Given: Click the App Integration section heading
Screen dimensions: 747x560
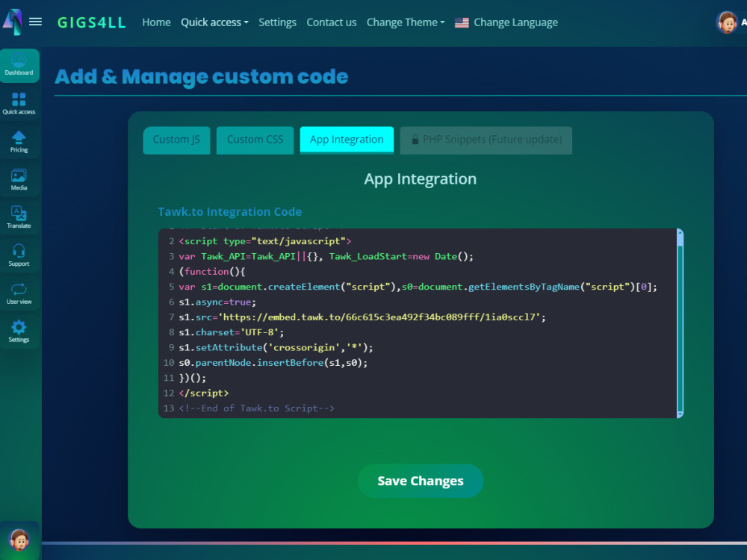Looking at the screenshot, I should click(420, 179).
